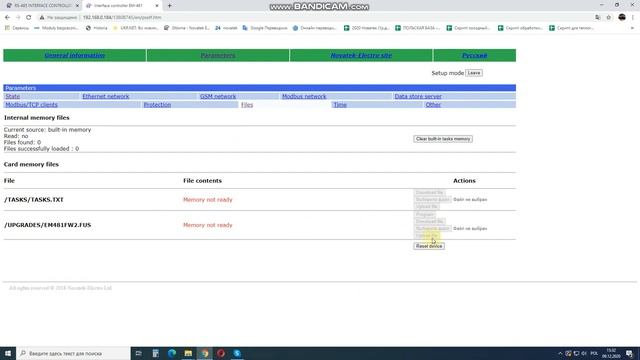The height and width of the screenshot is (360, 640).
Task: Visit the Novatek-Electro site link
Action: [361, 56]
